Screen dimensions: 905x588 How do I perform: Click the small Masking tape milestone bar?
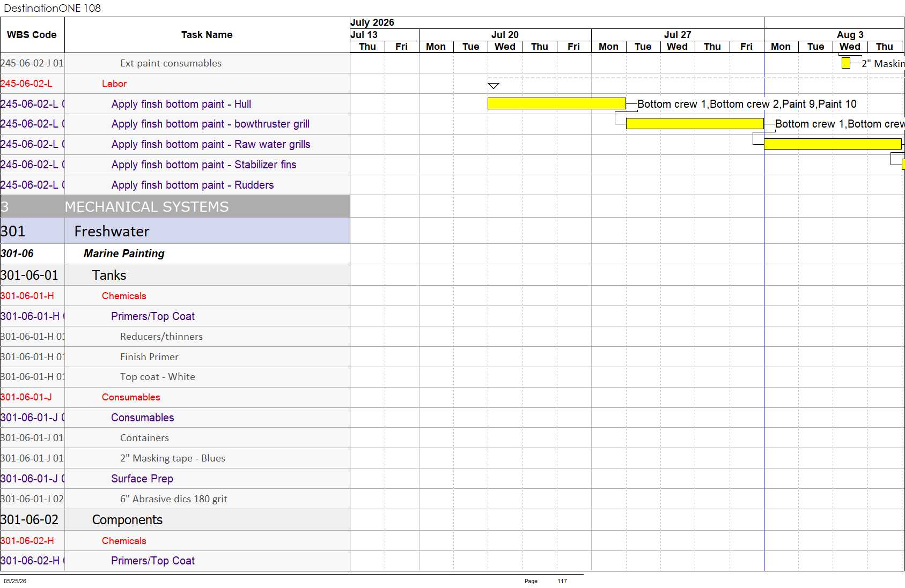click(x=846, y=63)
